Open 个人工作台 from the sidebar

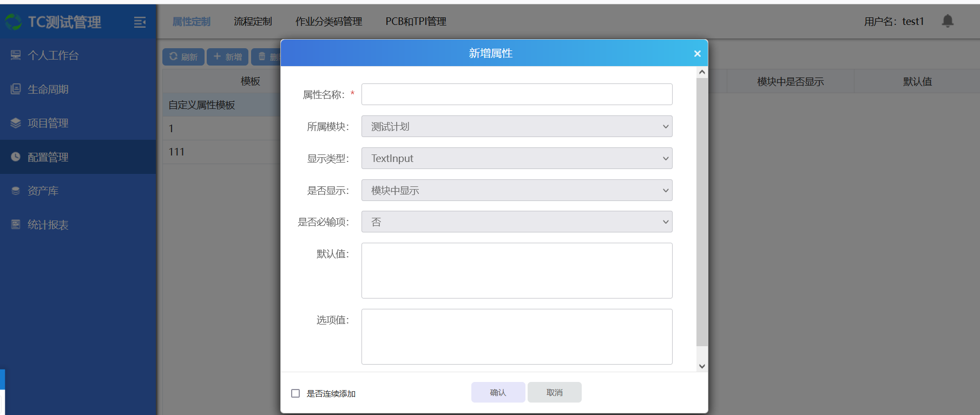click(x=53, y=55)
